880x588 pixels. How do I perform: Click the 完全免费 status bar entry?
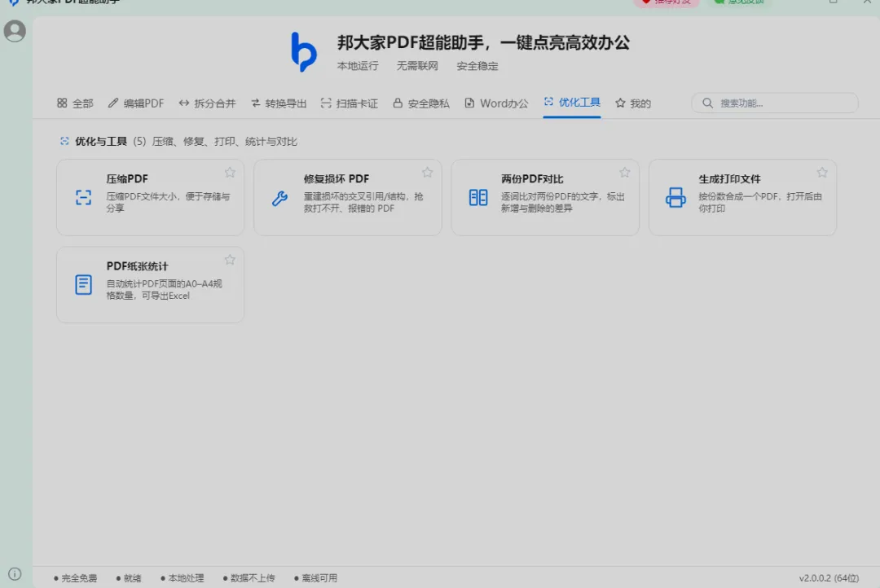75,578
